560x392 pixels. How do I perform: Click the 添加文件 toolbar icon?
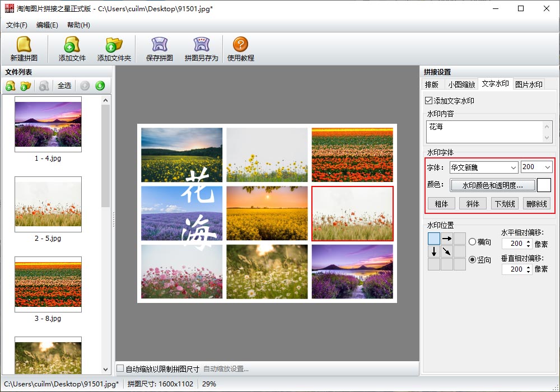(72, 45)
